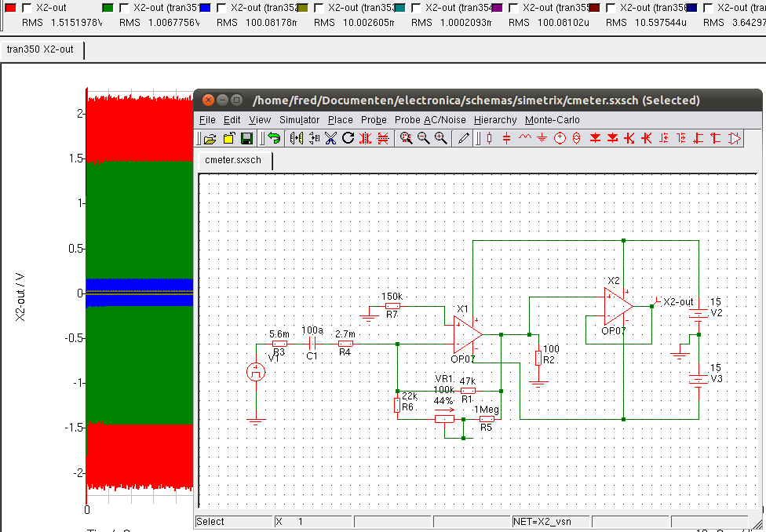Toggle checkbox for X2-out (tran354) curve
The image size is (766, 532).
[416, 8]
